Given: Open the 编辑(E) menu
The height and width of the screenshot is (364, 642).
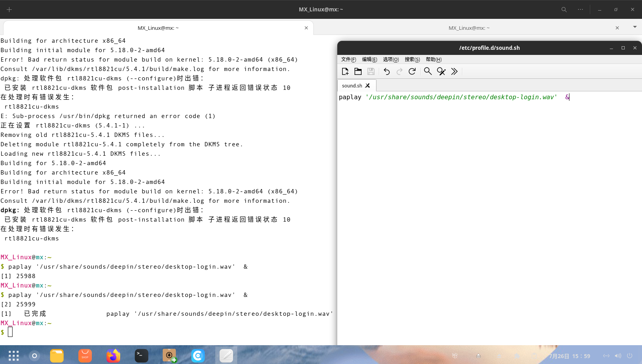Looking at the screenshot, I should pos(369,60).
